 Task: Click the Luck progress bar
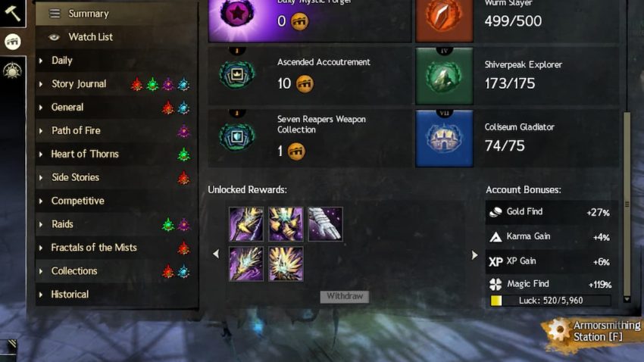coord(550,301)
